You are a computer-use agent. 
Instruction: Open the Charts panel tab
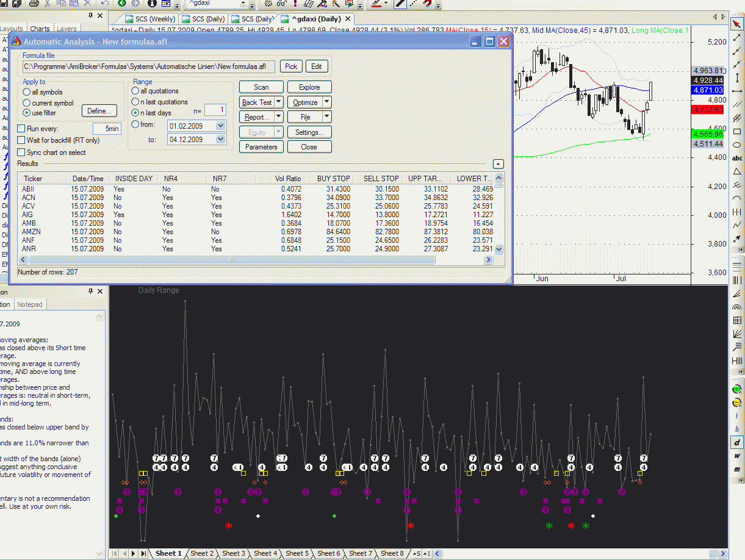click(40, 29)
